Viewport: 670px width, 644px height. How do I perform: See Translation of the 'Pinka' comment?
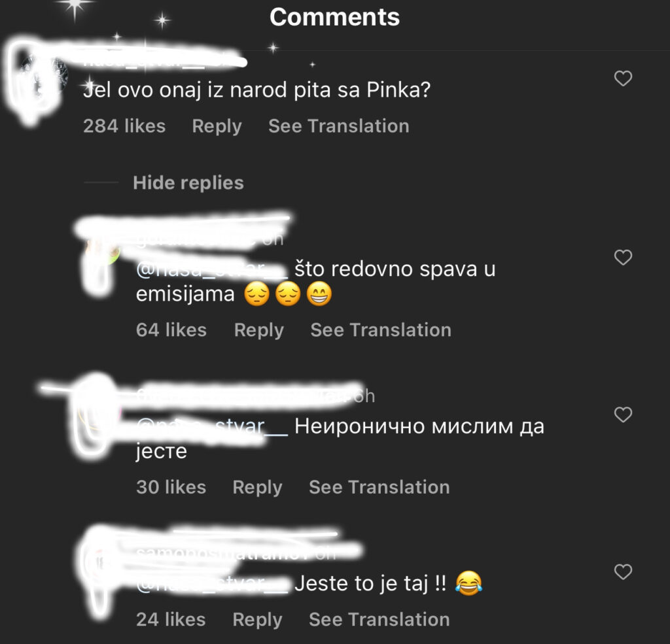click(339, 126)
